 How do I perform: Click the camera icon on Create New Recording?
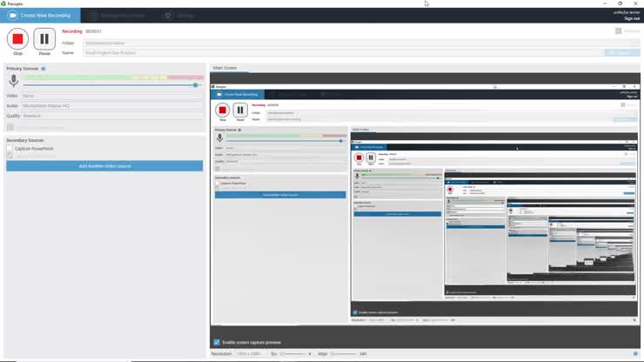point(12,16)
